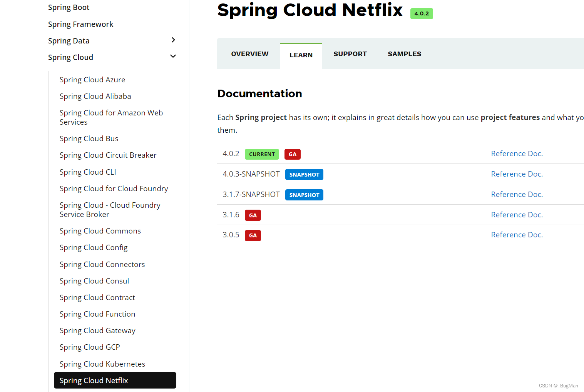Click the SNAPSHOT badge for 3.1.7-SNAPSHOT
Viewport: 584px width, 392px height.
pyautogui.click(x=304, y=195)
